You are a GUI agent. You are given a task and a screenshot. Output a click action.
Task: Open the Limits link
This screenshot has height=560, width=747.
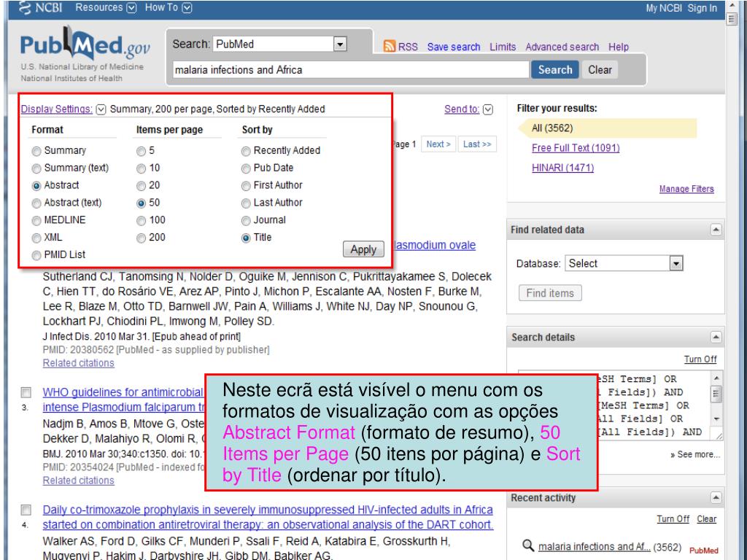tap(503, 47)
